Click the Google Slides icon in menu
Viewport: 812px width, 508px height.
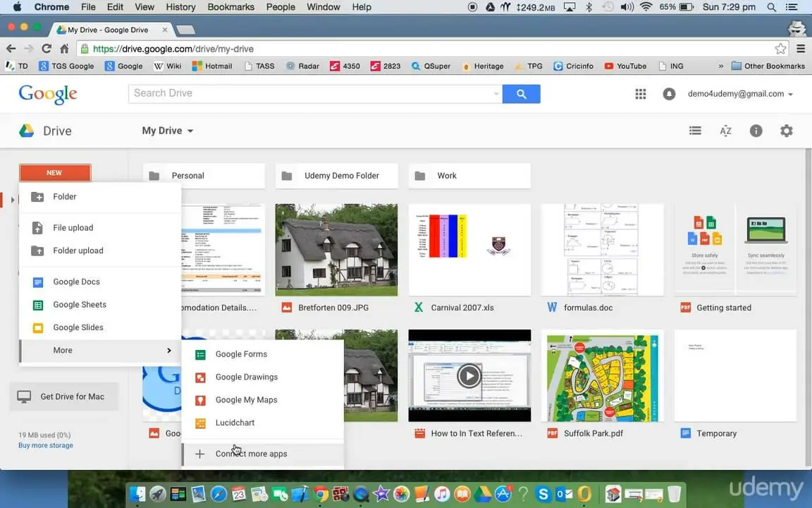pos(38,327)
